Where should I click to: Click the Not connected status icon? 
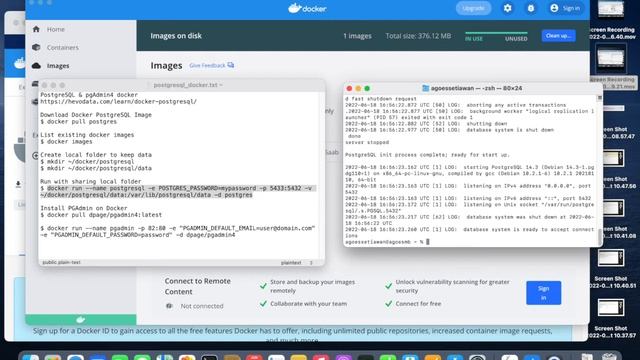pos(169,306)
